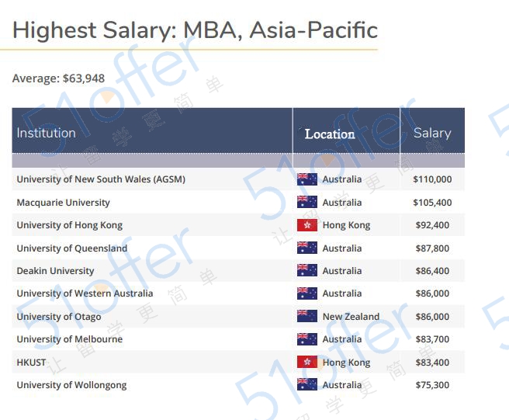Click the $110,000 salary cell
The image size is (509, 420).
click(432, 179)
